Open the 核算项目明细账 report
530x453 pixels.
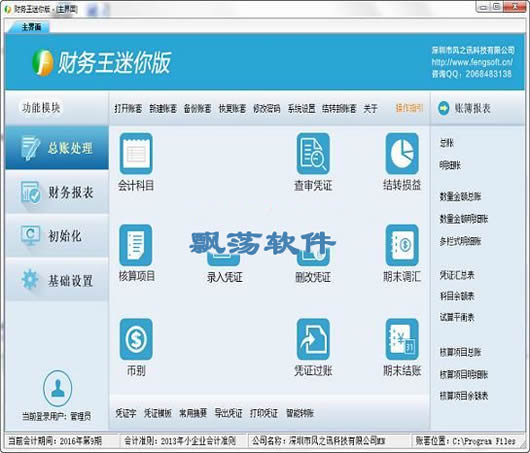tap(464, 374)
